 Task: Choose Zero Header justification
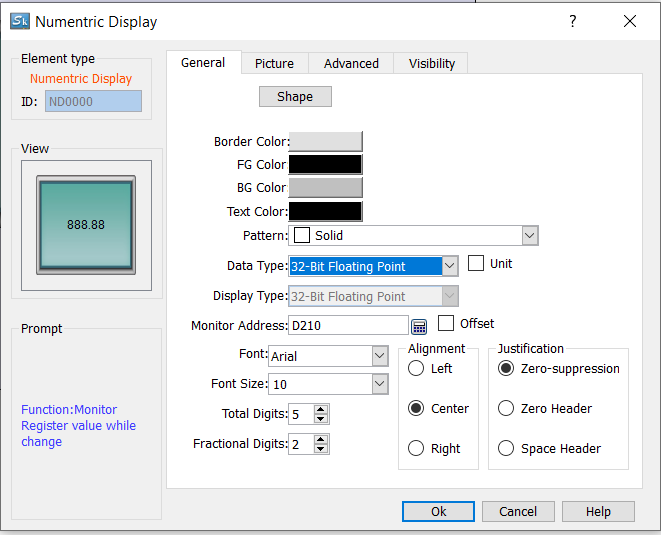coord(505,408)
